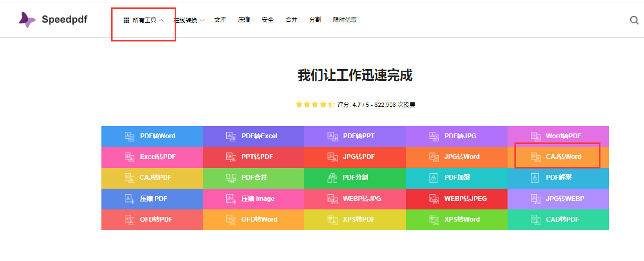Open the 限时优惠 menu item
644x261 pixels.
345,20
